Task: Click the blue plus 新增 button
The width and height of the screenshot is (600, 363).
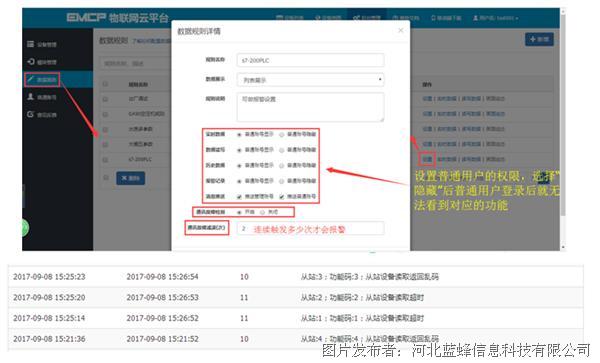Action: point(539,39)
